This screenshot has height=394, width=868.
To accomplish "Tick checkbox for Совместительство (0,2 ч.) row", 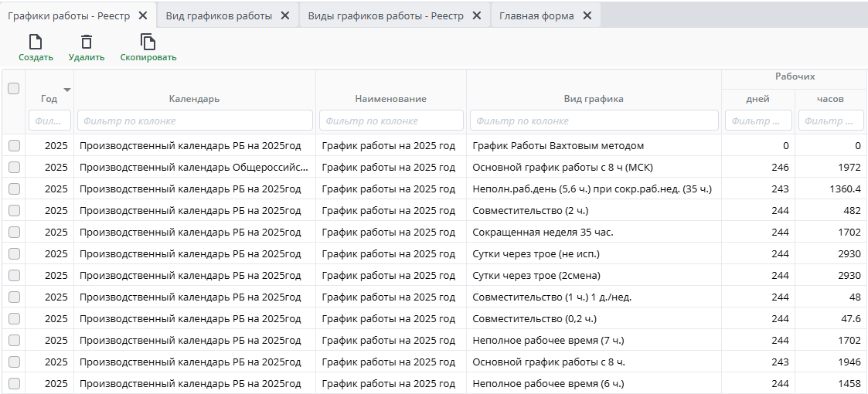I will click(x=14, y=318).
